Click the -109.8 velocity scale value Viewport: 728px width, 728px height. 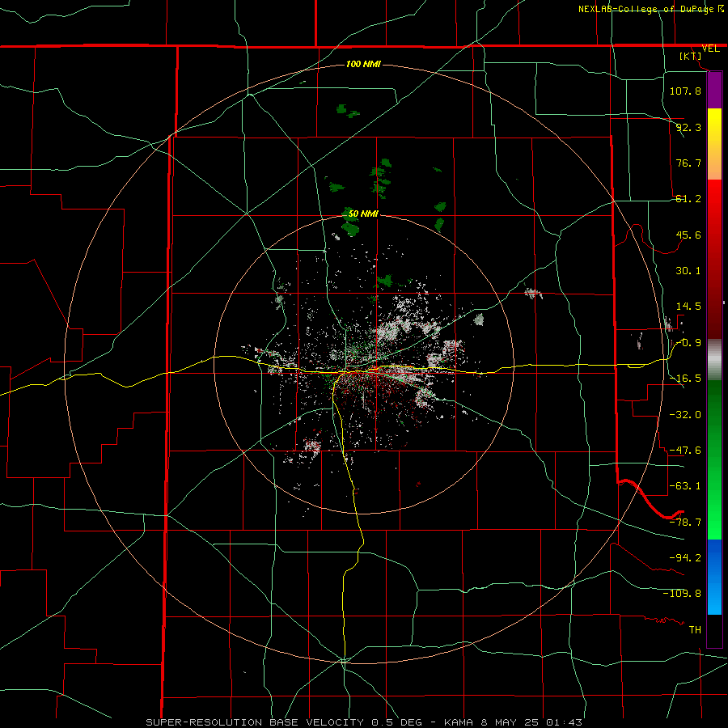(x=682, y=594)
